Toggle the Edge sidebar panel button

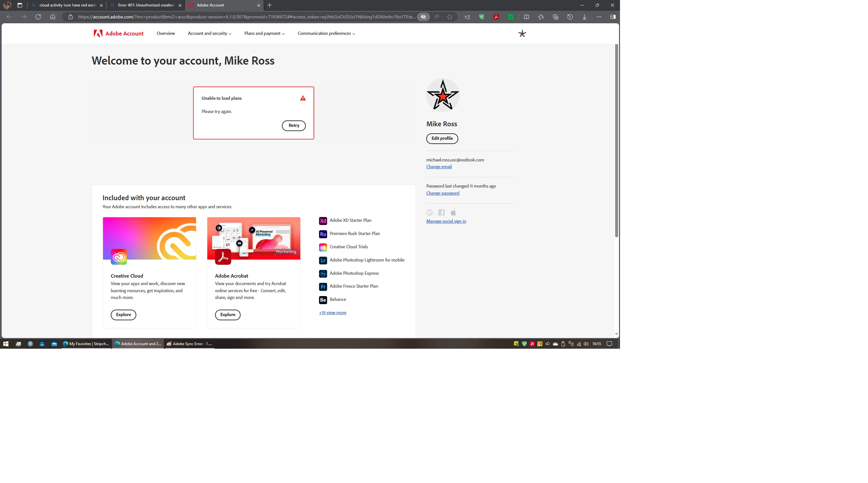[x=613, y=17]
